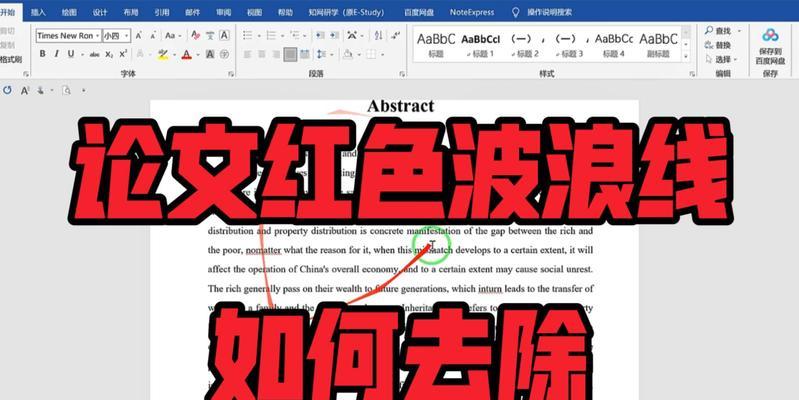This screenshot has width=799, height=400.
Task: Click multilevel list icon
Action: tap(295, 35)
